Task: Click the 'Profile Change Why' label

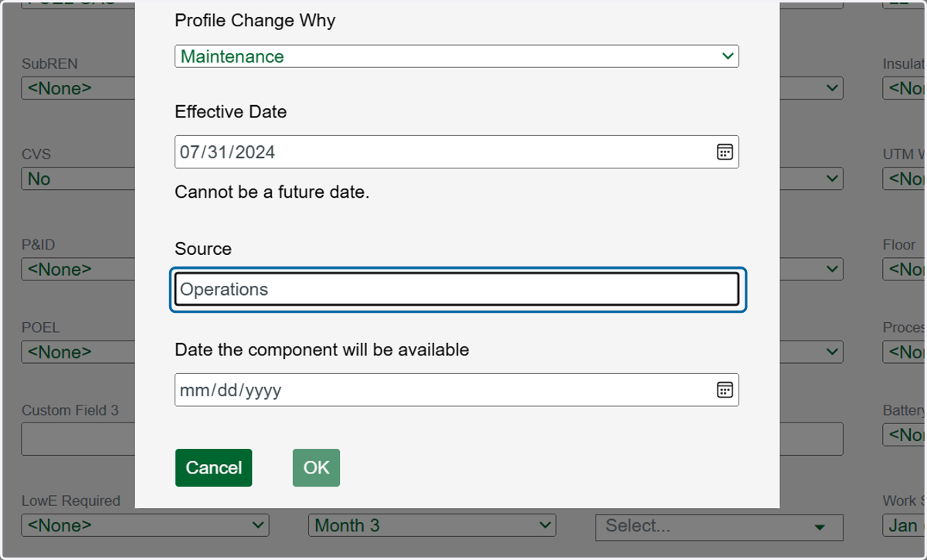Action: 255,20
